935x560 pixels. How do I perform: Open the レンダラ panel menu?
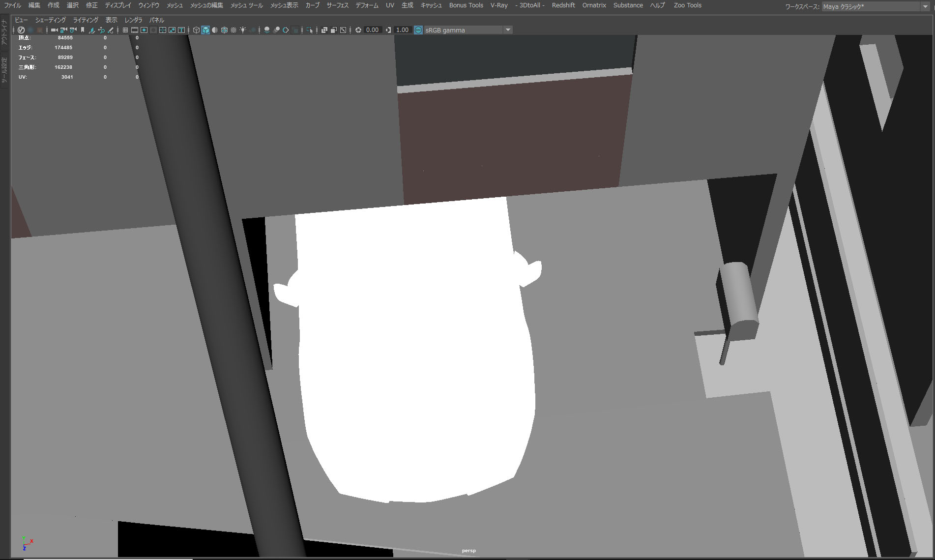pyautogui.click(x=133, y=20)
